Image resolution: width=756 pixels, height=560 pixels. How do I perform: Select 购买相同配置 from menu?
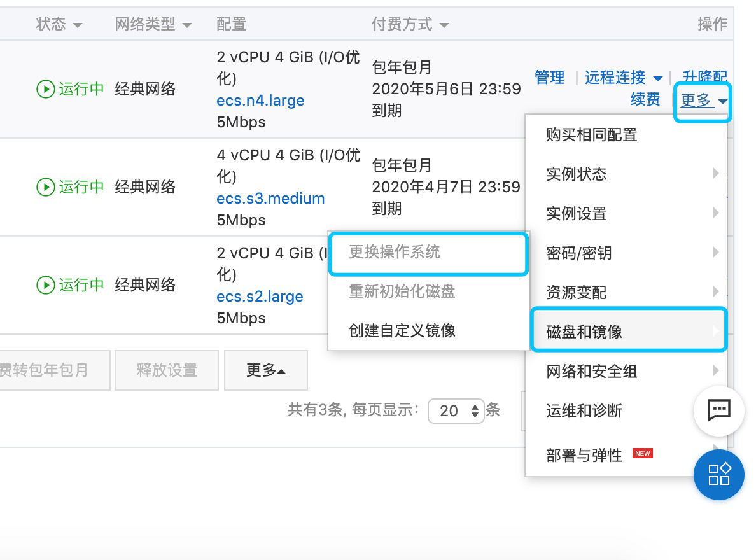tap(591, 135)
